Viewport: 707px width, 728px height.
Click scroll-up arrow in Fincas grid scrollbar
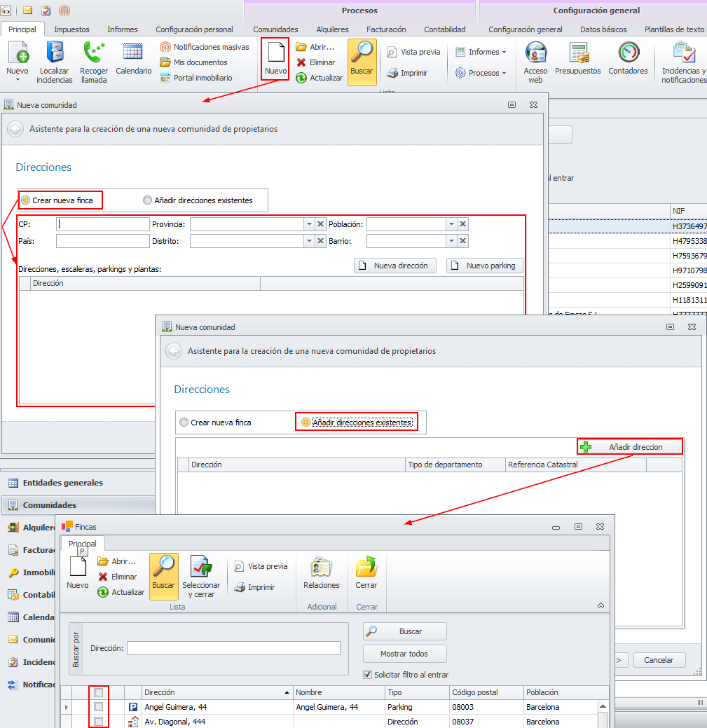click(x=603, y=707)
